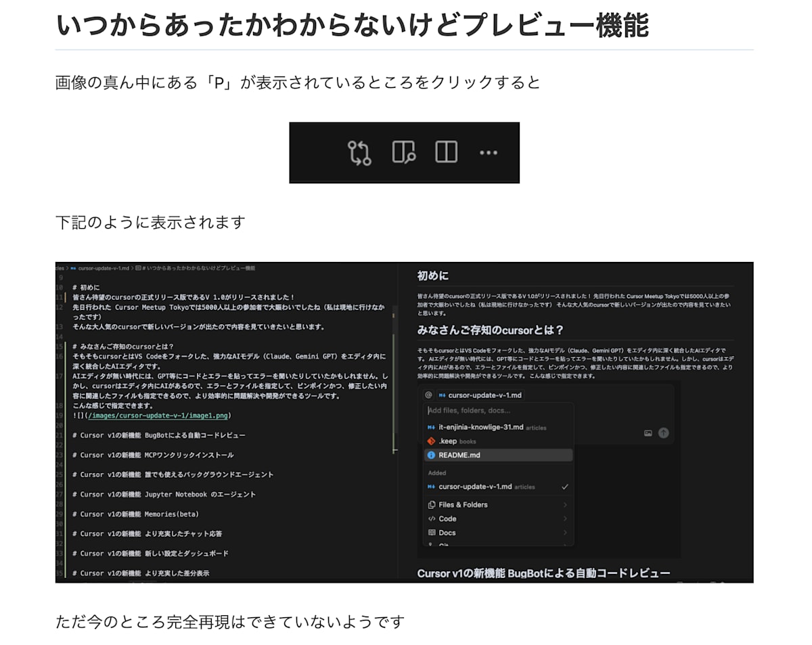The height and width of the screenshot is (645, 812).
Task: Toggle checkmark on added cursor-update-v-1.md row
Action: [x=565, y=487]
